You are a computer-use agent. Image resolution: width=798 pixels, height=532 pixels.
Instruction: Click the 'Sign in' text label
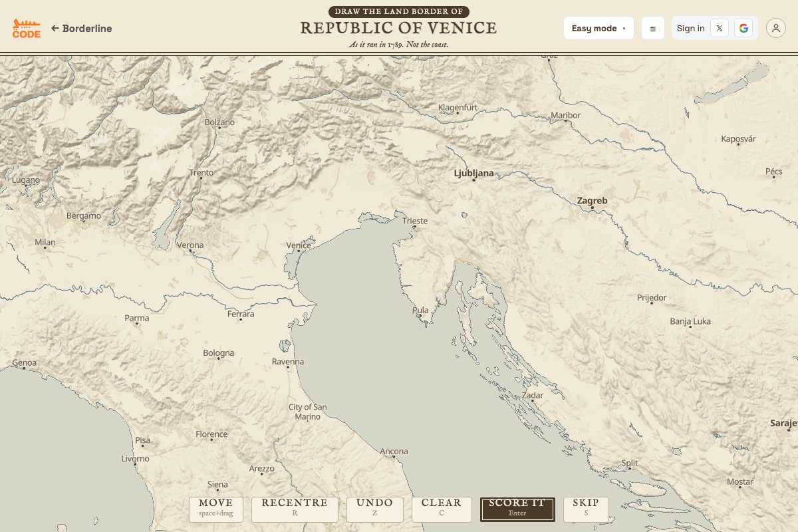[690, 28]
